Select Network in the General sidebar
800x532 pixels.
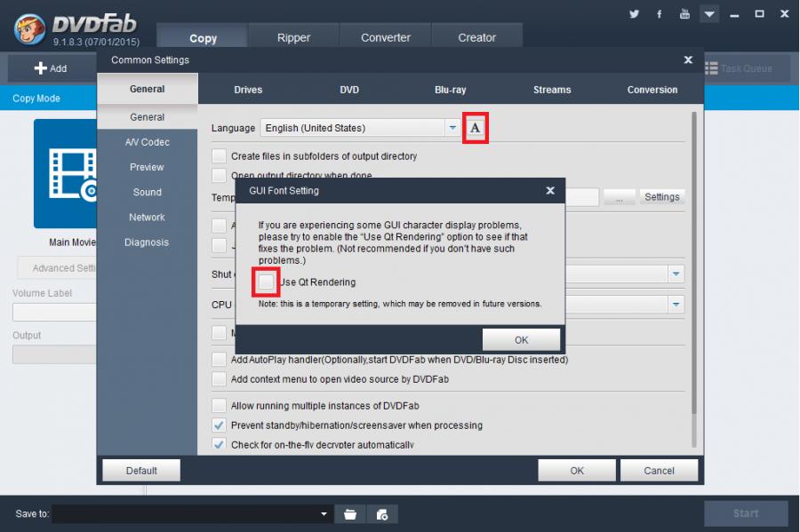[147, 218]
